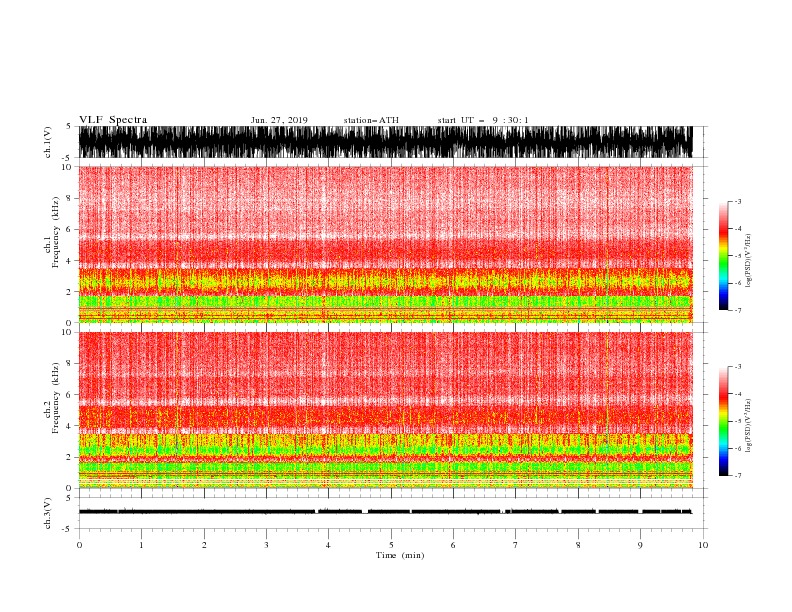Click the lower color bar '-7' label

coord(737,475)
